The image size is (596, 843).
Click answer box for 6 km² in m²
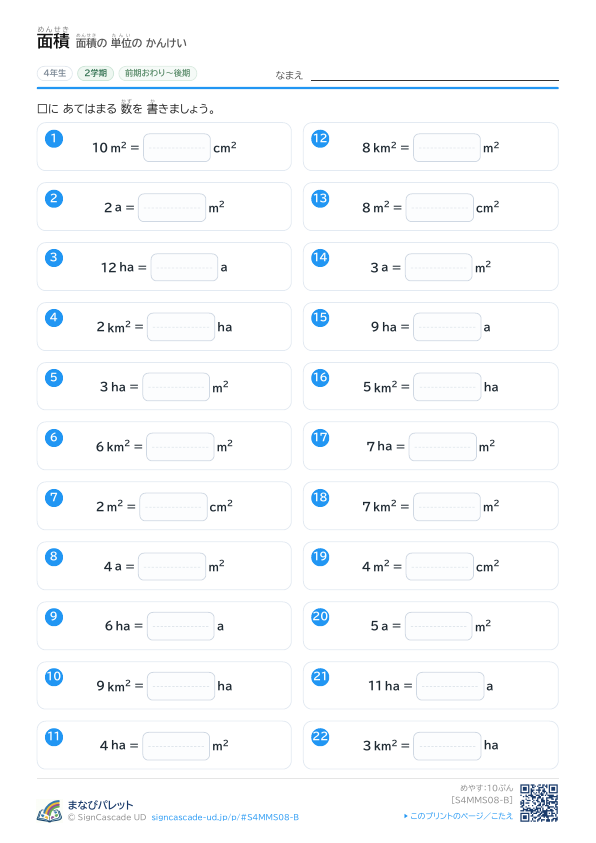pos(181,447)
